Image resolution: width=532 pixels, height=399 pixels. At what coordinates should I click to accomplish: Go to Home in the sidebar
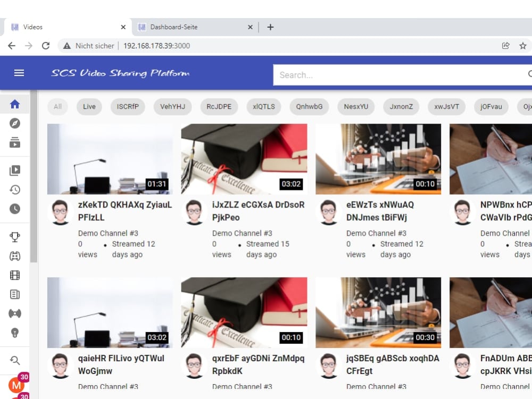coord(14,104)
